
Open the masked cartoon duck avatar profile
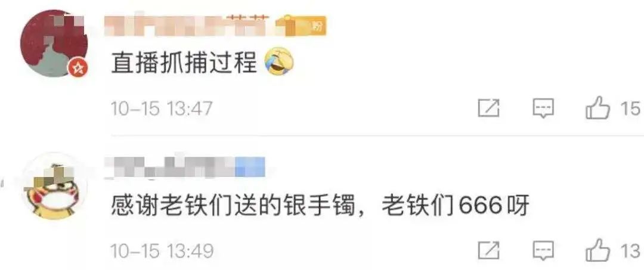coord(54,187)
